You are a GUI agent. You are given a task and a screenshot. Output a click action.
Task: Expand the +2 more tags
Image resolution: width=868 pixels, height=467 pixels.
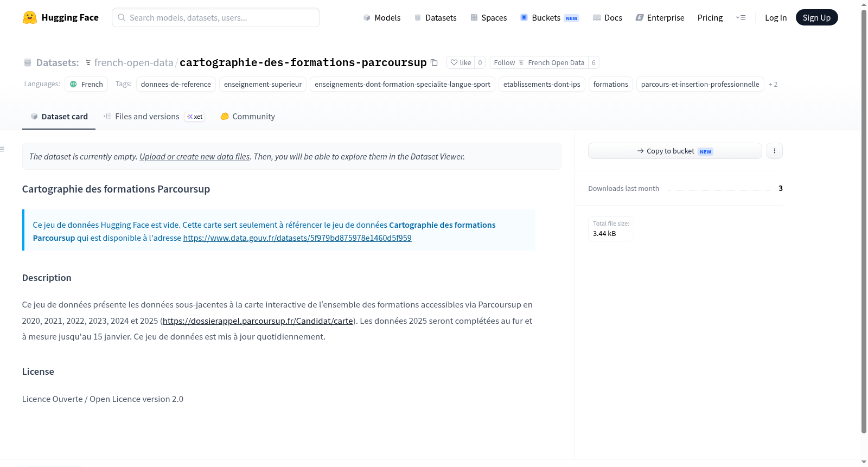coord(773,85)
